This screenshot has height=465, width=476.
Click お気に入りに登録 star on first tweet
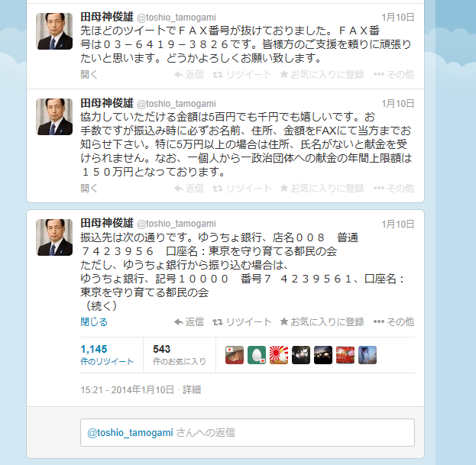(x=322, y=74)
